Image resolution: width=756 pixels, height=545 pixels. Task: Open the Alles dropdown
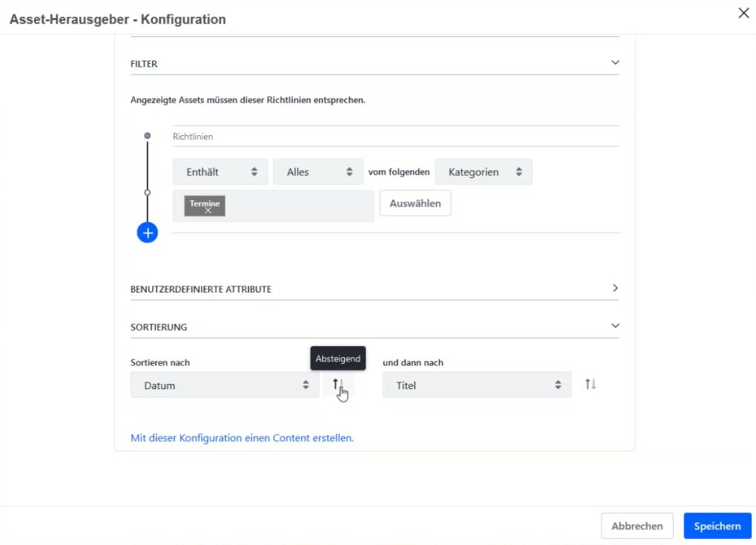point(318,172)
